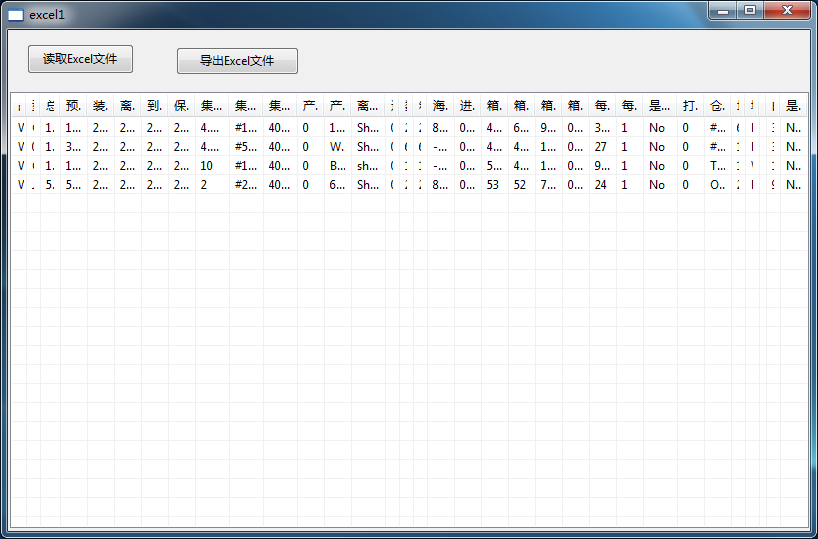Select the 进 column header
This screenshot has width=818, height=539.
(468, 106)
